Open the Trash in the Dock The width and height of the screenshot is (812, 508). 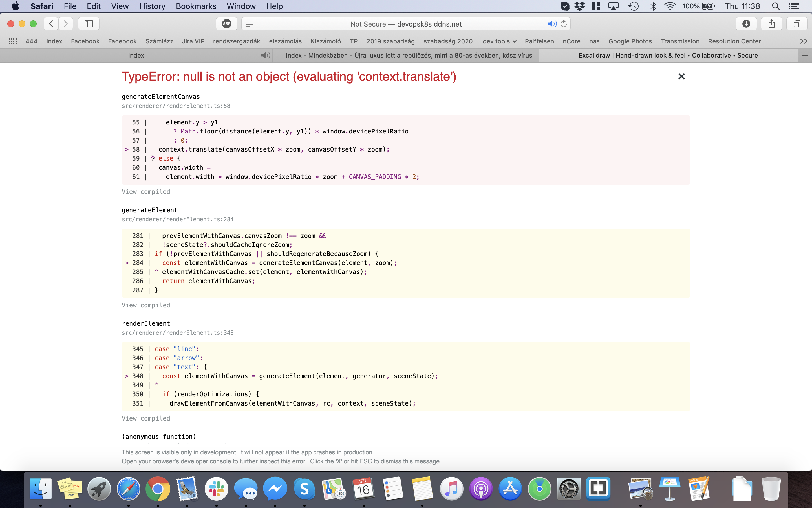pos(771,489)
